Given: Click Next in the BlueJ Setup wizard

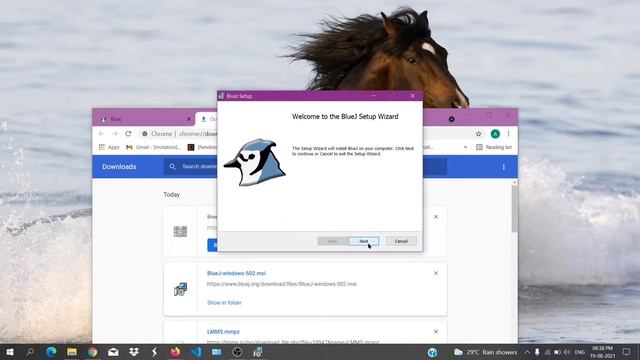Looking at the screenshot, I should pyautogui.click(x=364, y=241).
